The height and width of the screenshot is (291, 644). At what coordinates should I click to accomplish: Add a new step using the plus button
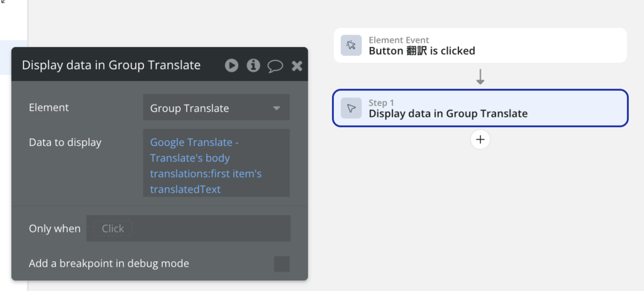[480, 140]
